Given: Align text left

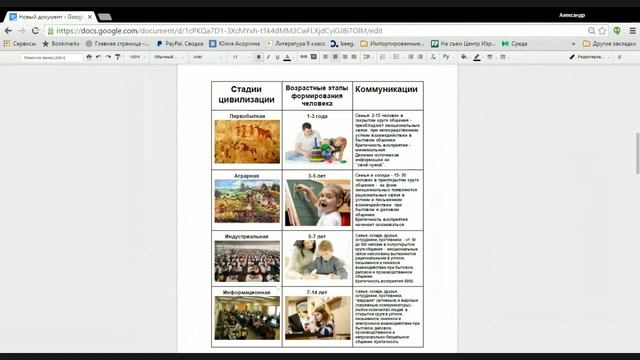Looking at the screenshot, I should [326, 57].
